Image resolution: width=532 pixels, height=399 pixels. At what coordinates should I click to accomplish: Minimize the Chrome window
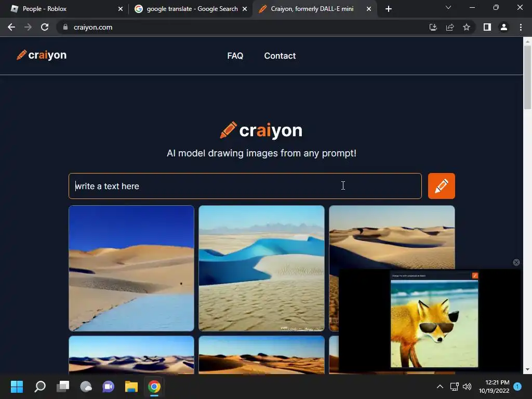(472, 7)
